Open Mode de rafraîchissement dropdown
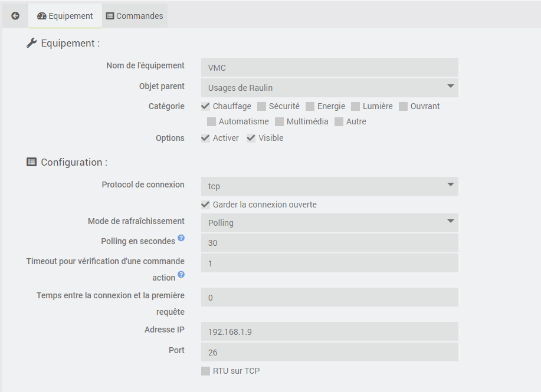Screen dimensions: 541x392 tap(329, 223)
